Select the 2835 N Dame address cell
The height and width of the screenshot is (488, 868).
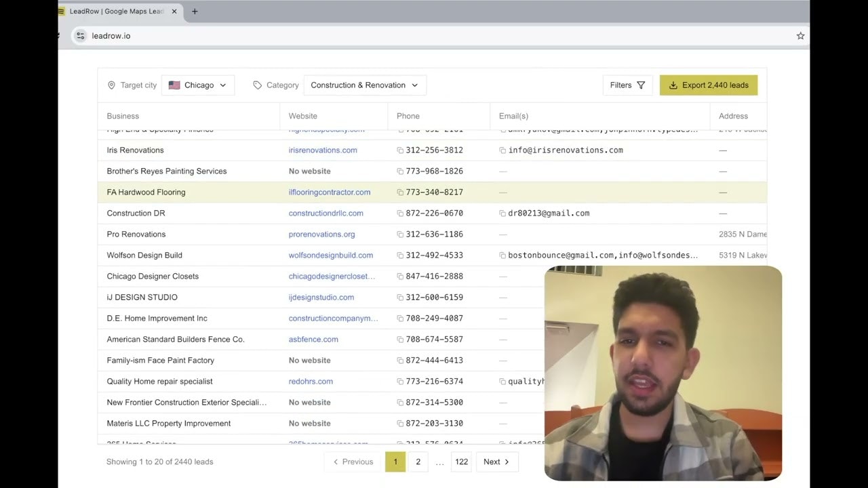[x=743, y=235]
